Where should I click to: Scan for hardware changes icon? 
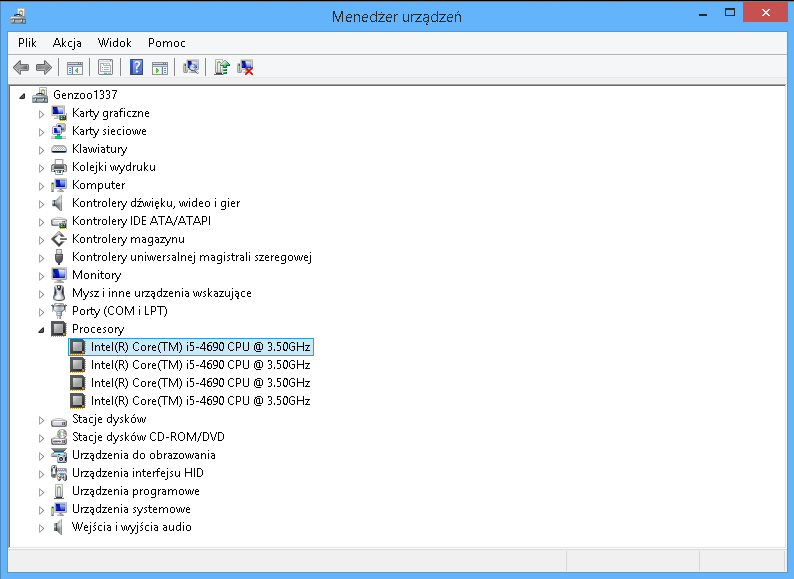(x=191, y=67)
